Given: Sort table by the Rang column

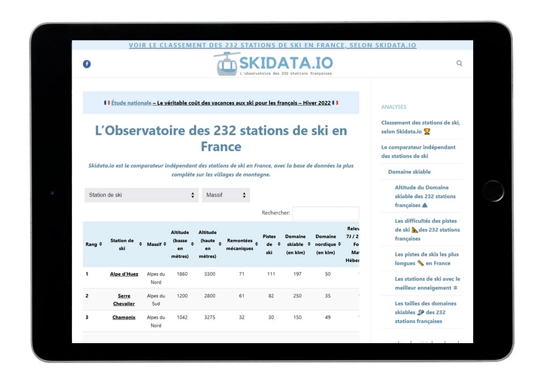Looking at the screenshot, I should 93,244.
